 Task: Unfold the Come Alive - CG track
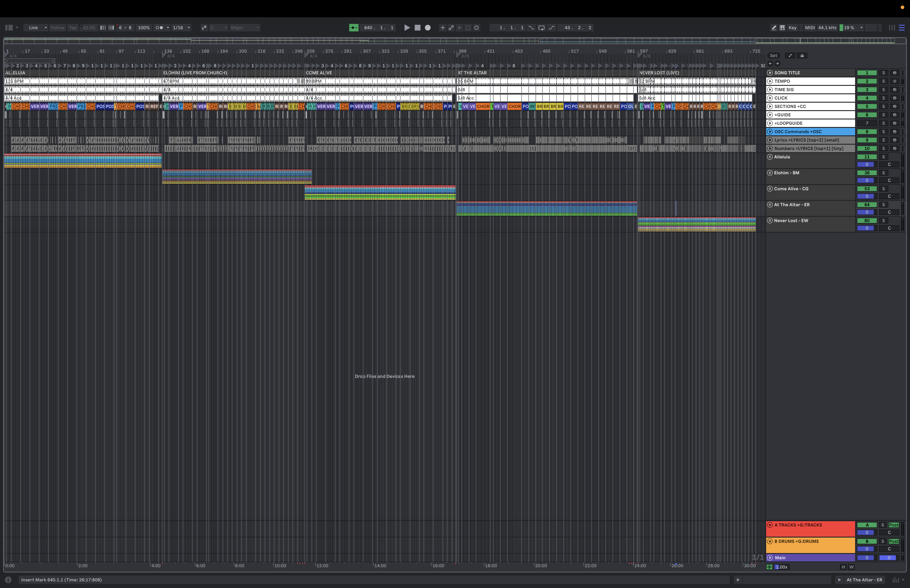coord(770,189)
